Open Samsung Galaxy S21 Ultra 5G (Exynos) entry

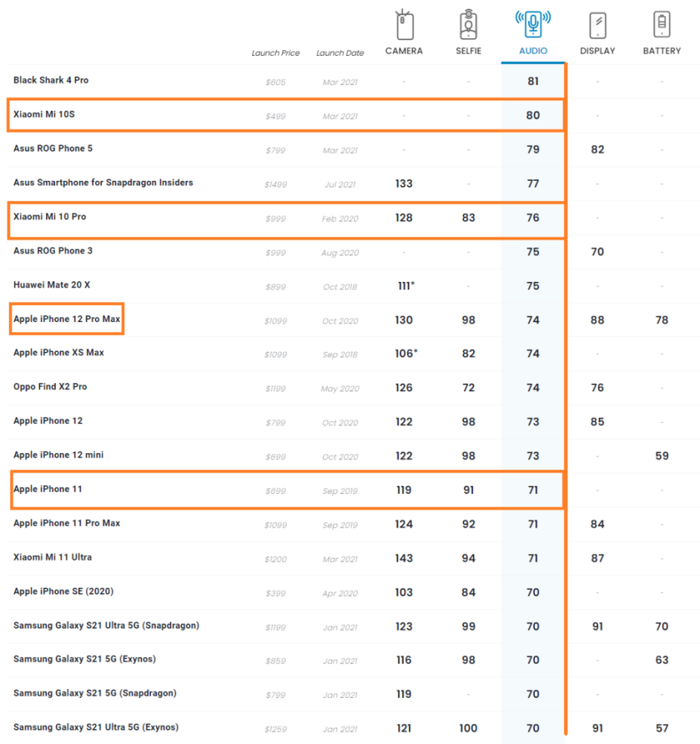tap(96, 728)
